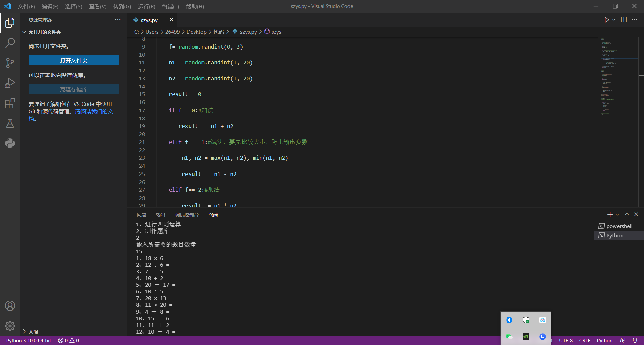Viewport: 644px width, 345px height.
Task: Open the Source Control view
Action: click(10, 63)
